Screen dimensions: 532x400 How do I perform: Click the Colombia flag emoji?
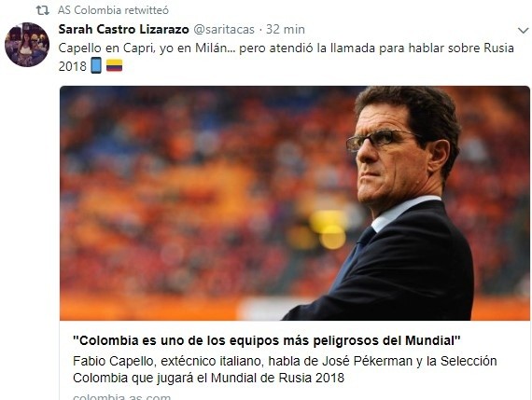coord(115,65)
